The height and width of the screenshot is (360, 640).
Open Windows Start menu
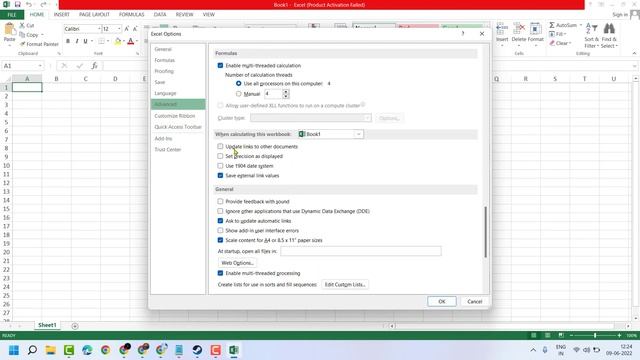(x=14, y=350)
